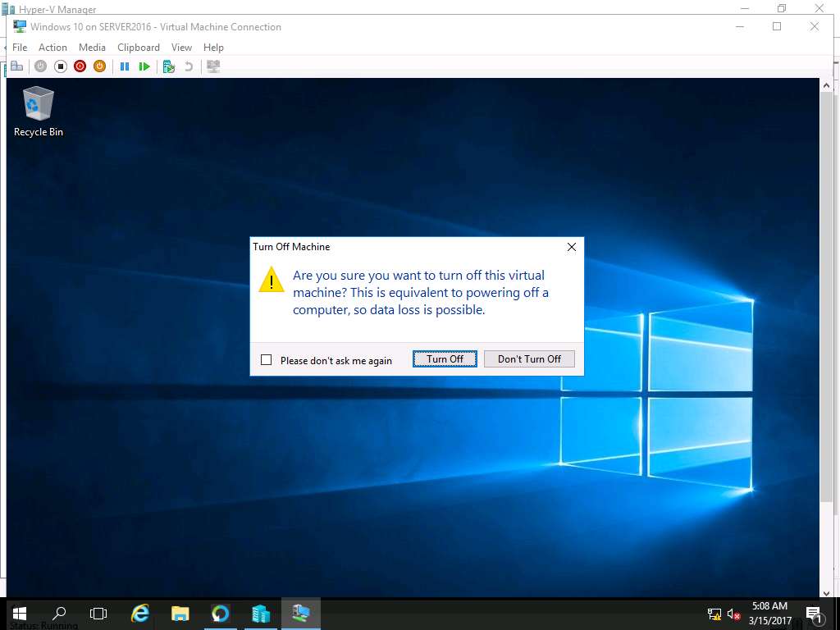Click the green Reset toolbar icon
The height and width of the screenshot is (630, 840).
tap(144, 66)
